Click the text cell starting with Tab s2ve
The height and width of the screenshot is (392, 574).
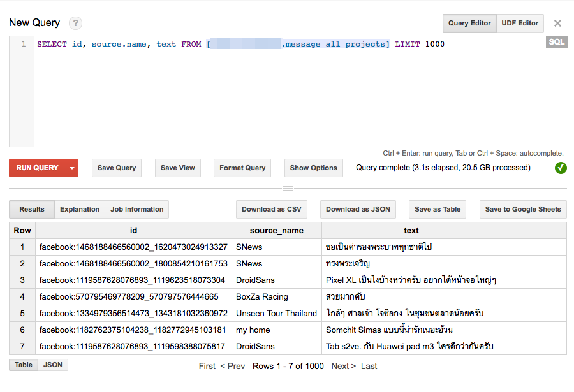click(x=411, y=347)
